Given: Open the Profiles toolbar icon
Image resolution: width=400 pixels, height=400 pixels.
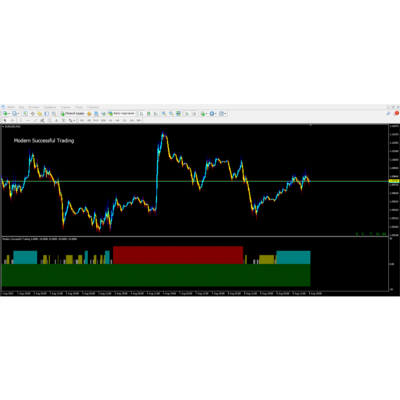Looking at the screenshot, I should [14, 113].
